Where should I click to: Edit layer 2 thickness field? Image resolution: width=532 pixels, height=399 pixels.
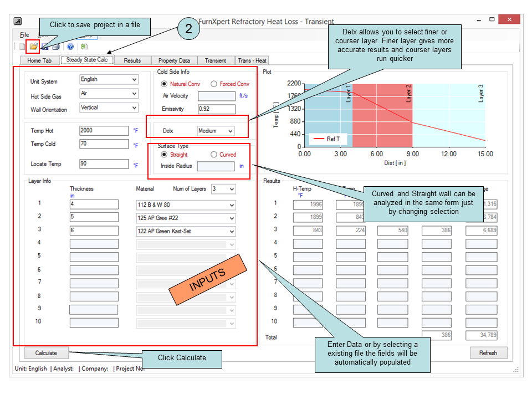click(94, 217)
